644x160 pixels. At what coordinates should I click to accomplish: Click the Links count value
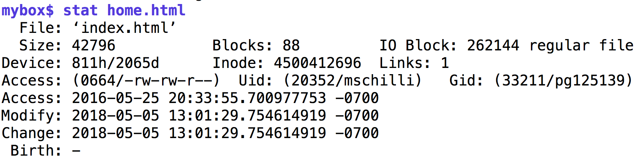[445, 63]
